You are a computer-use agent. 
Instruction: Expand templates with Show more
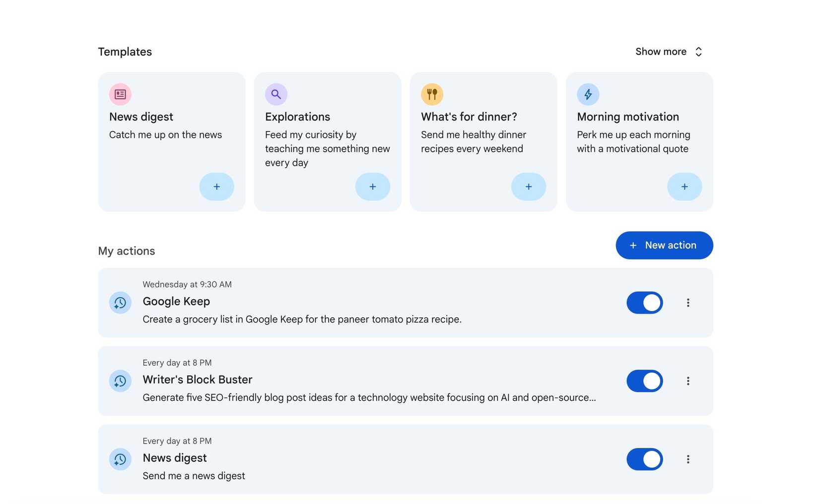pos(669,51)
